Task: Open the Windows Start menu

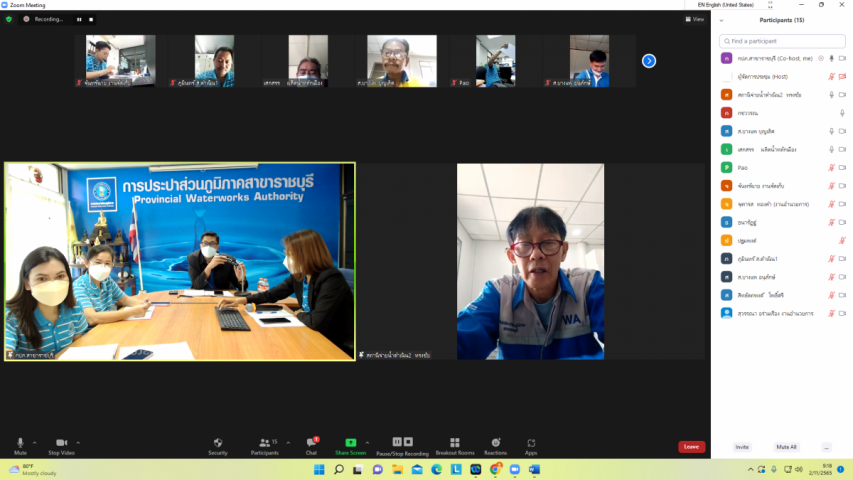Action: (319, 469)
